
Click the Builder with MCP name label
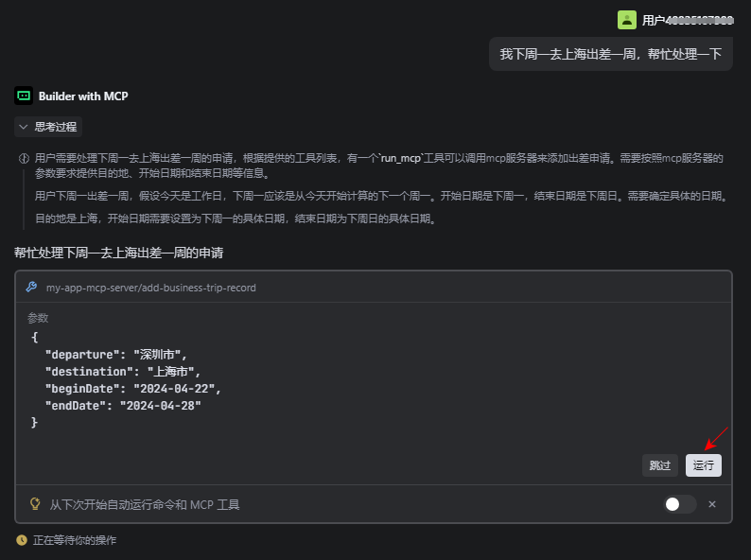point(83,96)
